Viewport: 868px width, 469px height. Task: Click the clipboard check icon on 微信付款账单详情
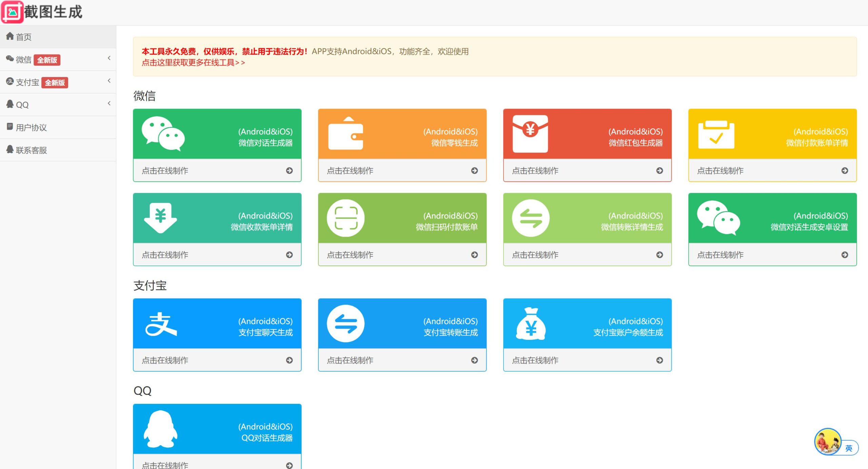(716, 135)
